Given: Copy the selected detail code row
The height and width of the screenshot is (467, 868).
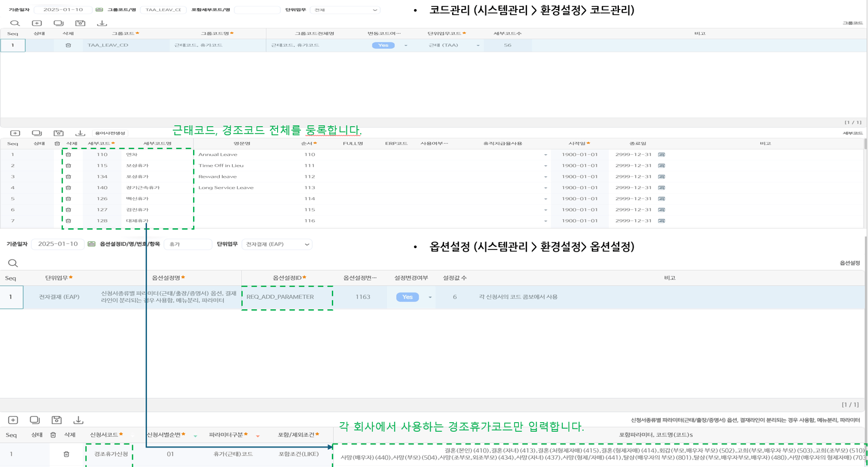Looking at the screenshot, I should [x=37, y=133].
